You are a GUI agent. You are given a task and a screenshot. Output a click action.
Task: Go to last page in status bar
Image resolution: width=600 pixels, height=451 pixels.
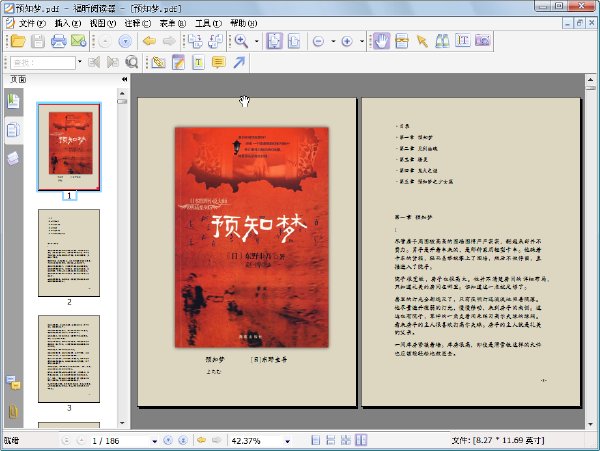click(x=183, y=441)
